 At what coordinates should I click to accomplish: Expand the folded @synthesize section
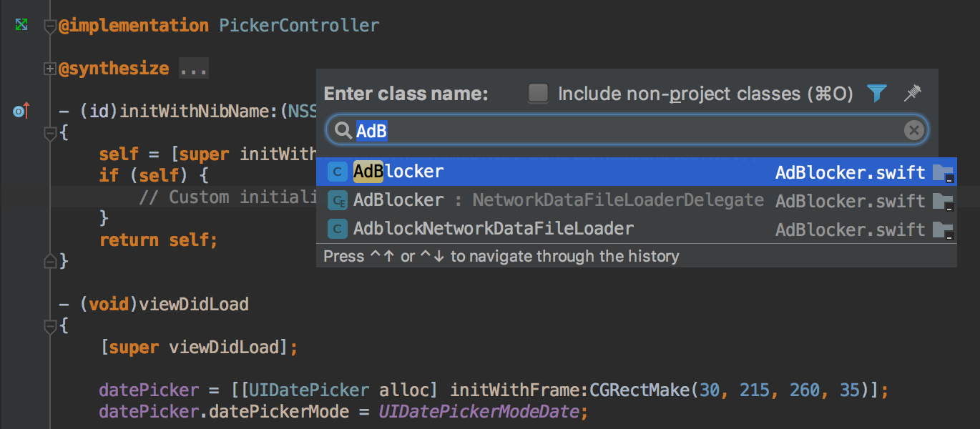pyautogui.click(x=50, y=69)
